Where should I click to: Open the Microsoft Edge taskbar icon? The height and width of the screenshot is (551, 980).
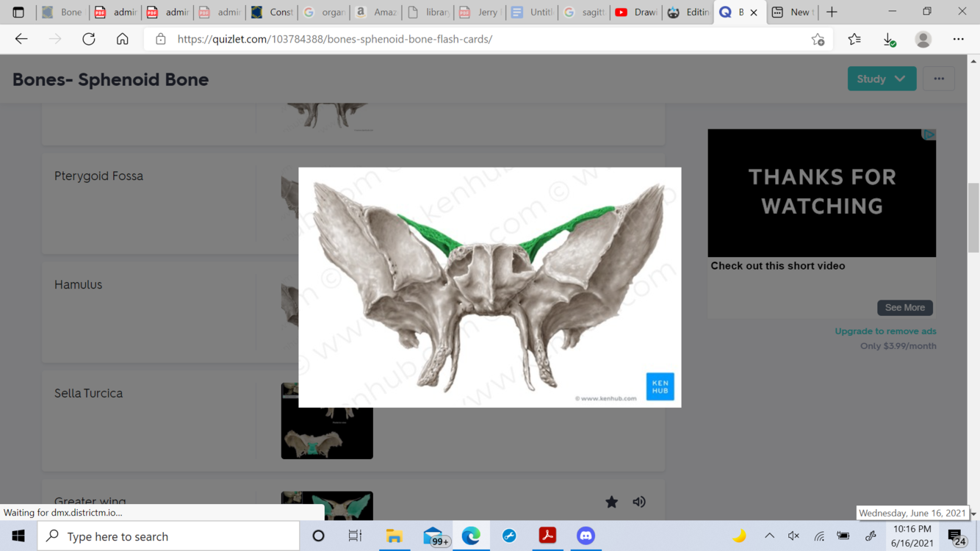(471, 536)
